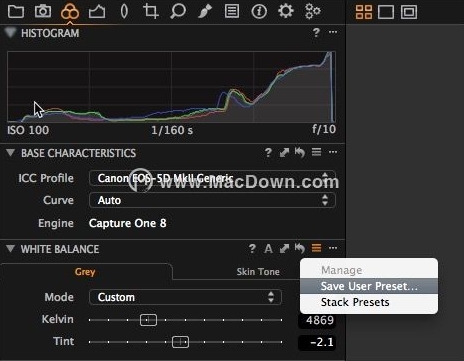This screenshot has width=464, height=361.
Task: Click Auto adjust A in White Balance
Action: (268, 249)
